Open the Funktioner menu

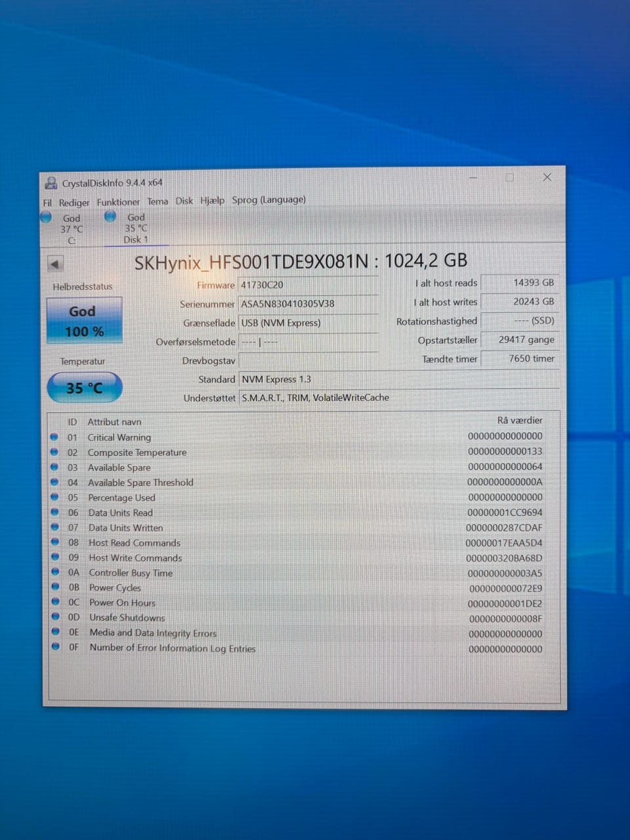tap(118, 202)
